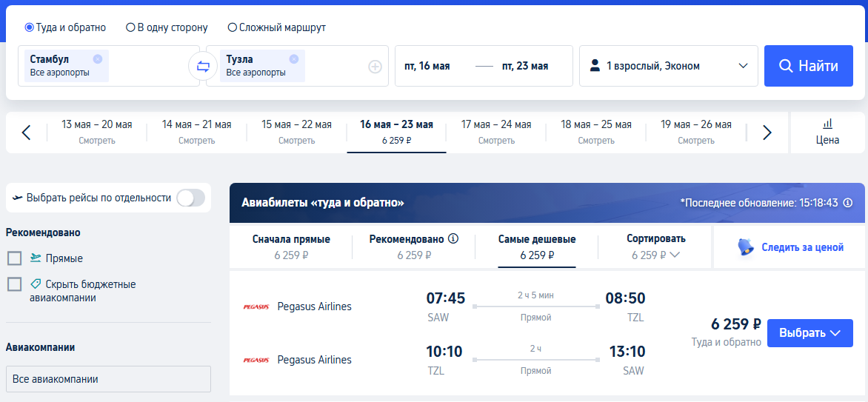
Task: Open passengers and class dropdown
Action: 669,66
